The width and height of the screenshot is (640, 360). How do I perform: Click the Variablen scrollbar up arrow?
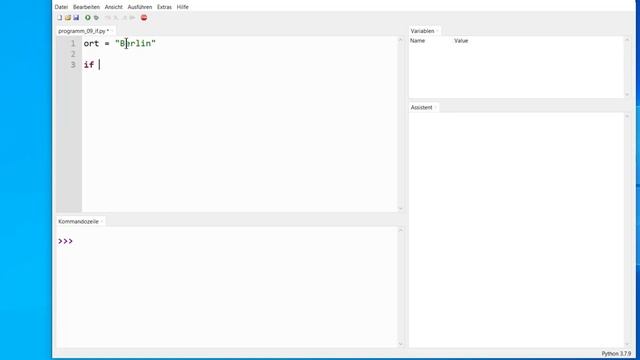point(627,40)
